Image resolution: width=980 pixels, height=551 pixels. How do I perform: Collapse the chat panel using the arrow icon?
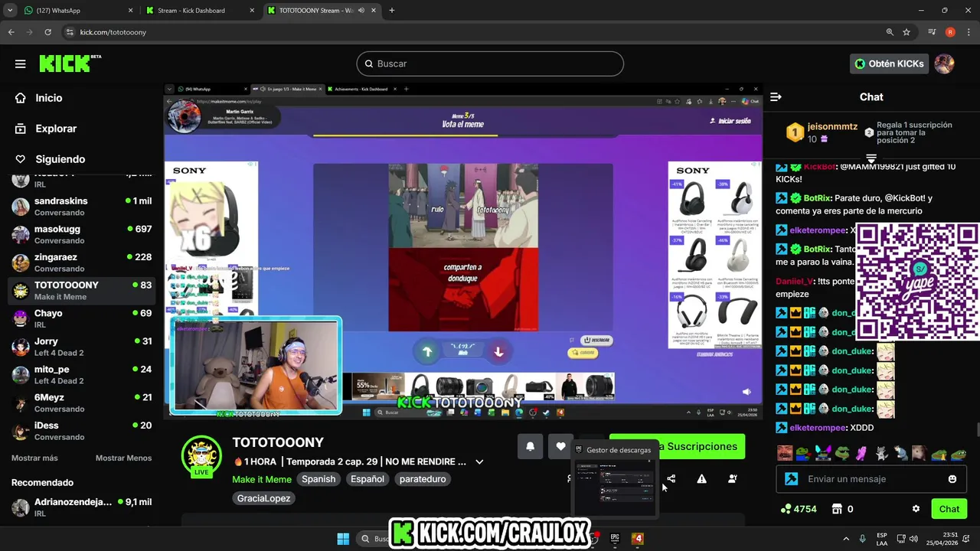click(776, 97)
